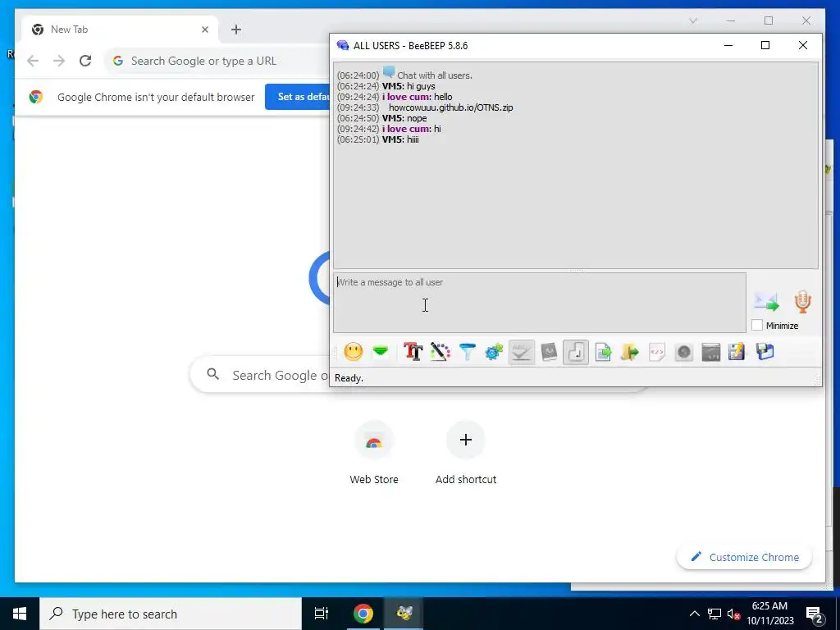The image size is (840, 630).
Task: Enable the Minimize checkbox
Action: 757,325
